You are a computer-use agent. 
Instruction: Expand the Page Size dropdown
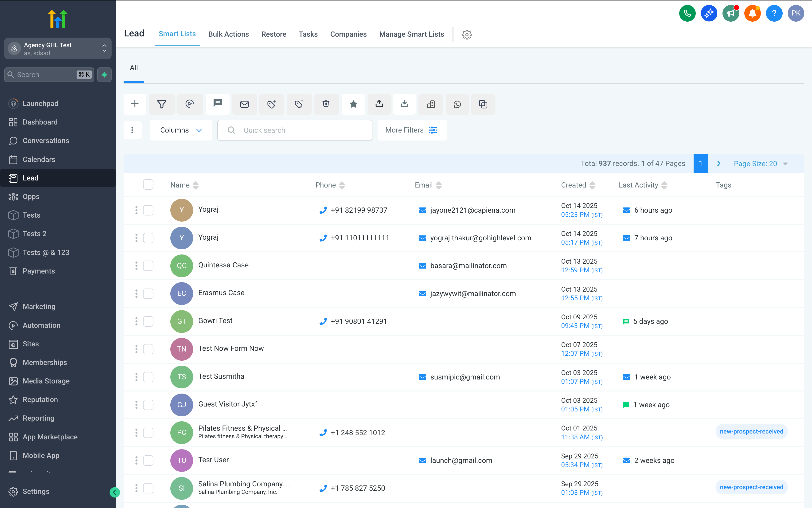click(761, 164)
